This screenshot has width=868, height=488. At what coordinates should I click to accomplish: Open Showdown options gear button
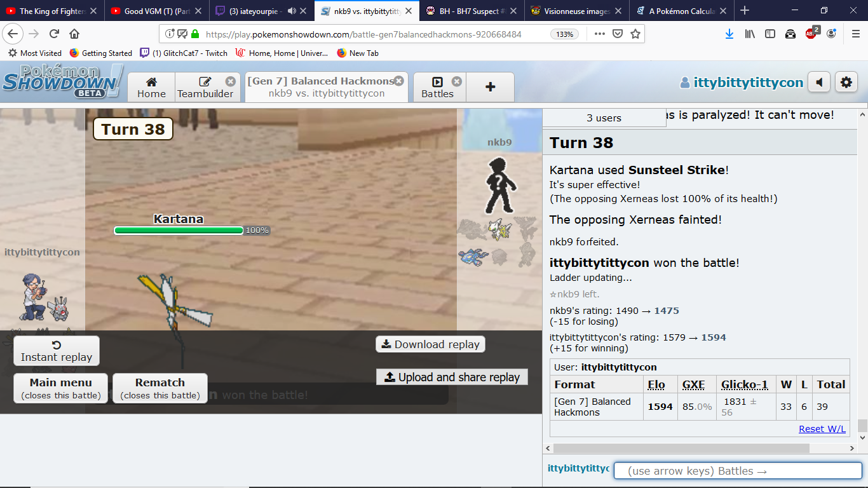(x=846, y=83)
